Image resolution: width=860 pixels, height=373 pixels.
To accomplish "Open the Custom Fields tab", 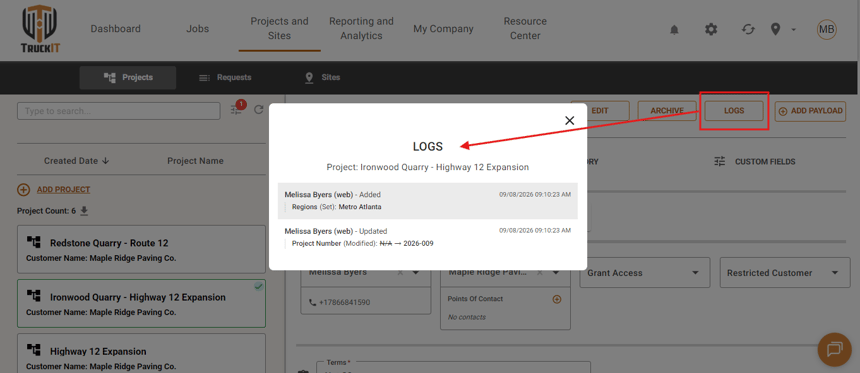I will click(x=755, y=162).
